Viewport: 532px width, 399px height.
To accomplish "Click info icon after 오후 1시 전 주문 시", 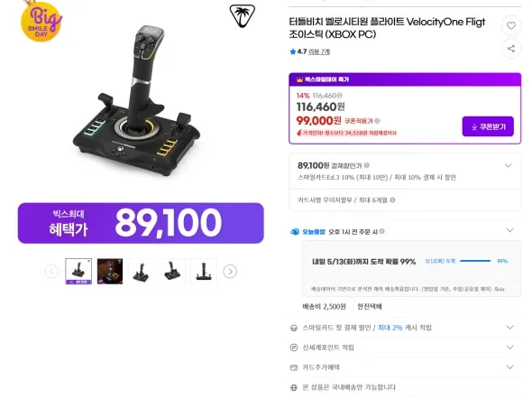I will (382, 231).
